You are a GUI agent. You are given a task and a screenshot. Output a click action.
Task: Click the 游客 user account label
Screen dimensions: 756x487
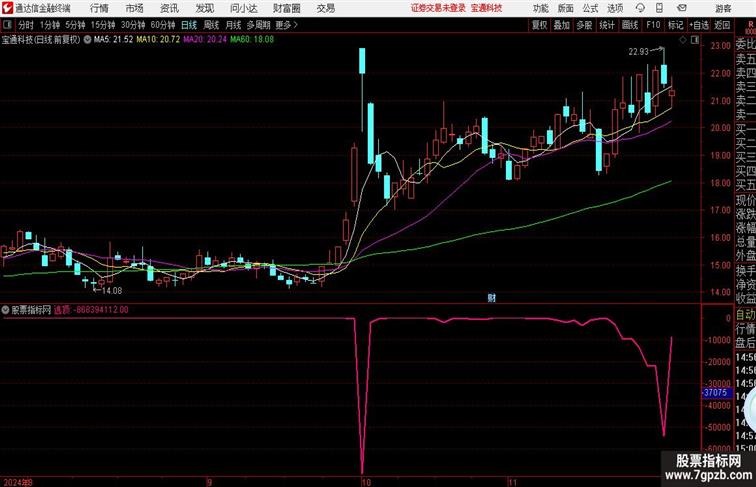[x=723, y=8]
